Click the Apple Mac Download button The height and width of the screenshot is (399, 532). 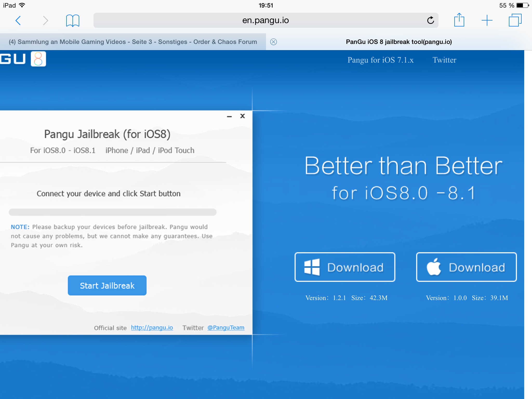(x=466, y=267)
